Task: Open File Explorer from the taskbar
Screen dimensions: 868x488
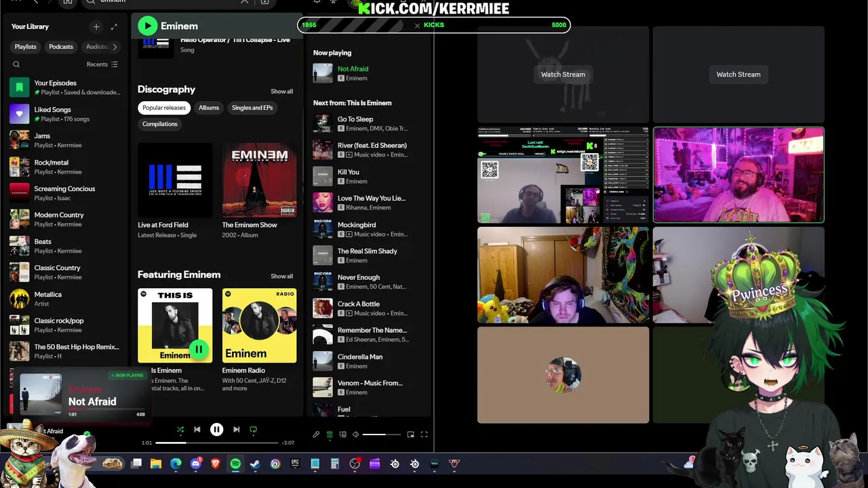Action: (156, 464)
